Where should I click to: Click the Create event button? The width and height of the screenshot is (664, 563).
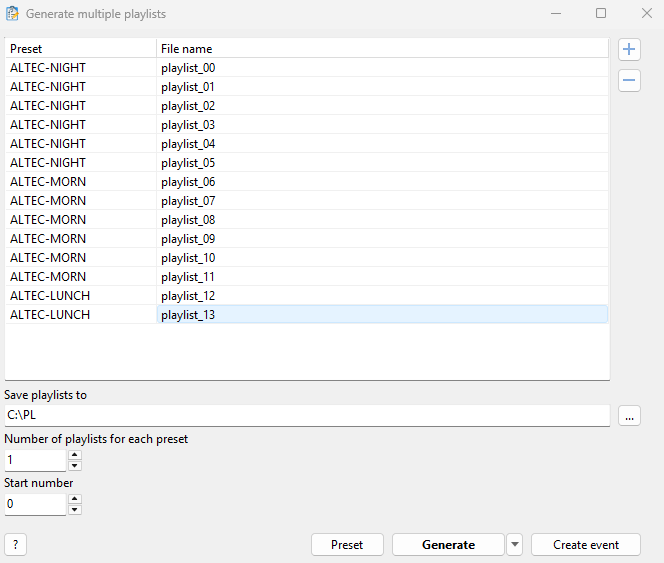[585, 544]
